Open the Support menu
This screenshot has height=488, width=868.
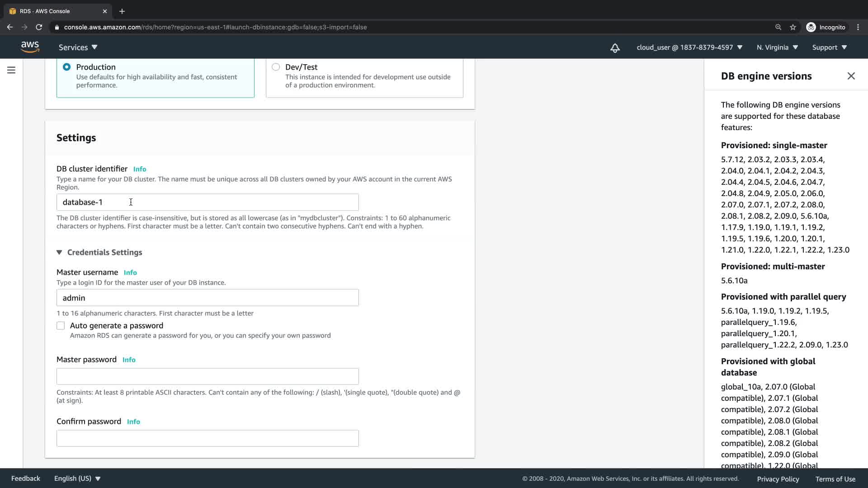point(829,47)
